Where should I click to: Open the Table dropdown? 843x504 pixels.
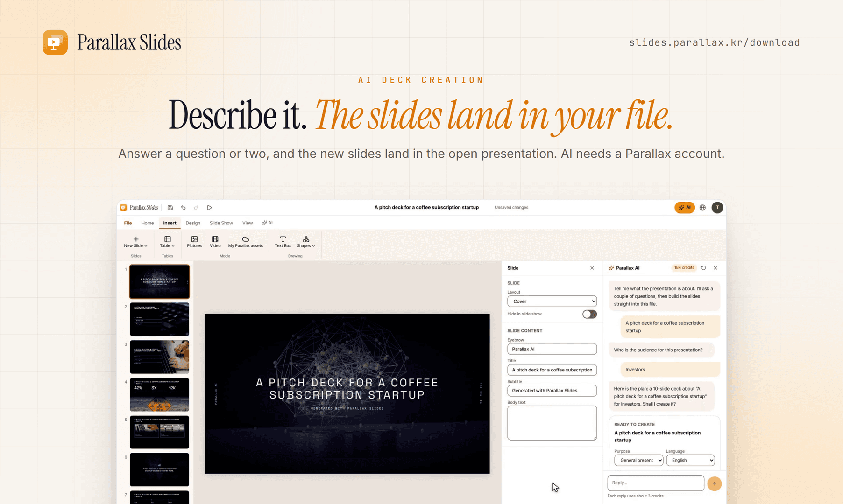(167, 242)
